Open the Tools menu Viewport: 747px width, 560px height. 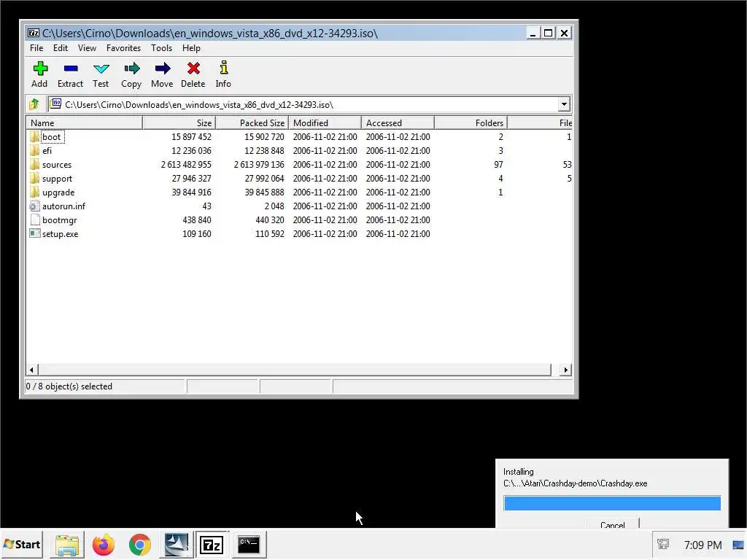161,48
